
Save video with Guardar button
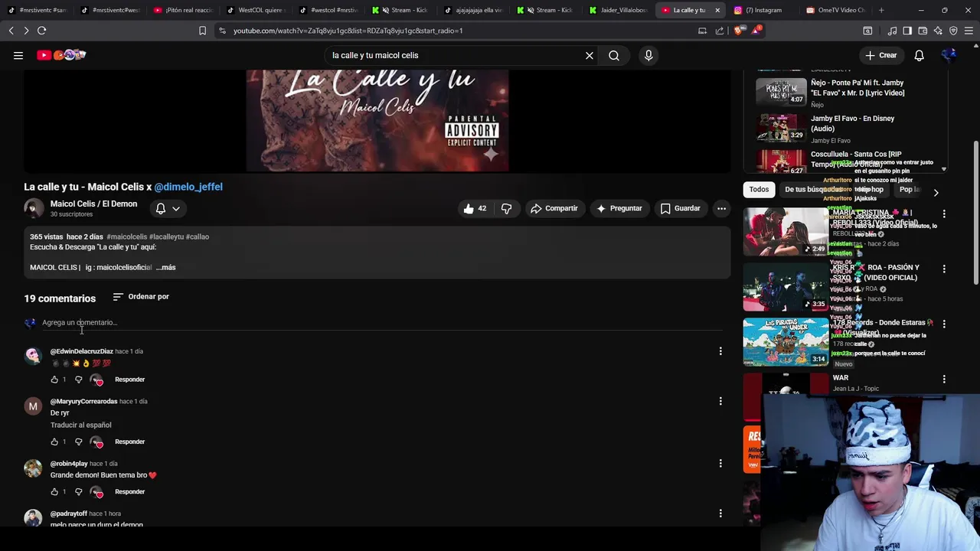[681, 208]
